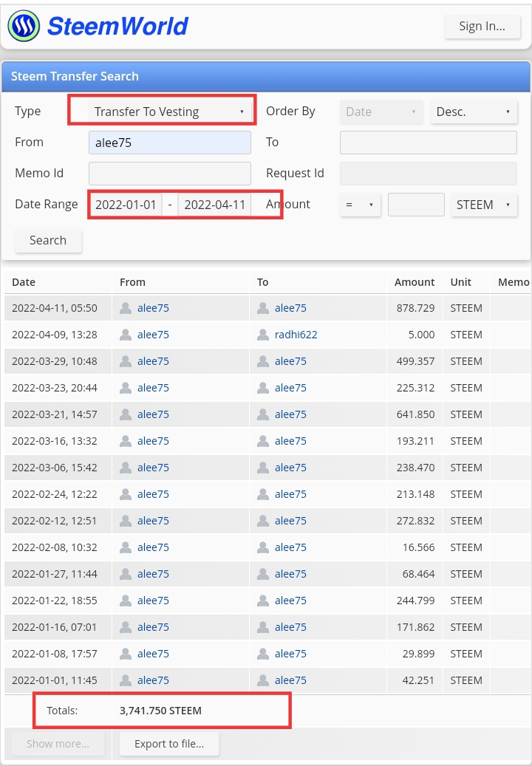Open the Amount comparison operator dropdown
Screen dimensions: 532x766
point(360,205)
